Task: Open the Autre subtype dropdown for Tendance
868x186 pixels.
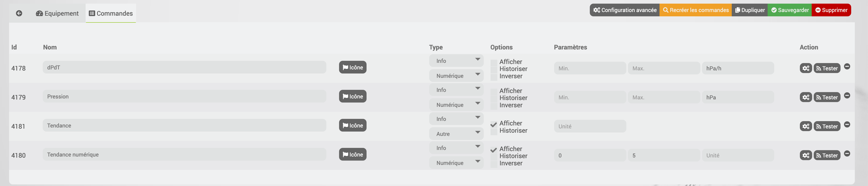Action: 456,134
